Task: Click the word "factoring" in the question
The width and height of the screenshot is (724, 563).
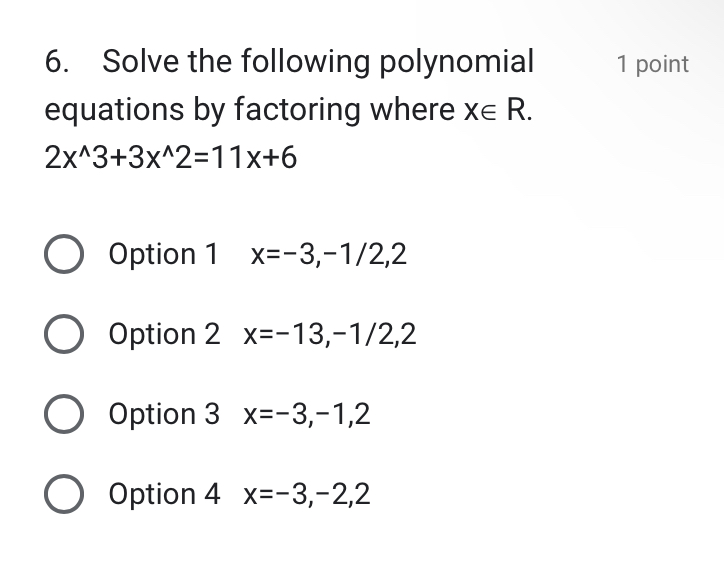Action: pyautogui.click(x=297, y=111)
